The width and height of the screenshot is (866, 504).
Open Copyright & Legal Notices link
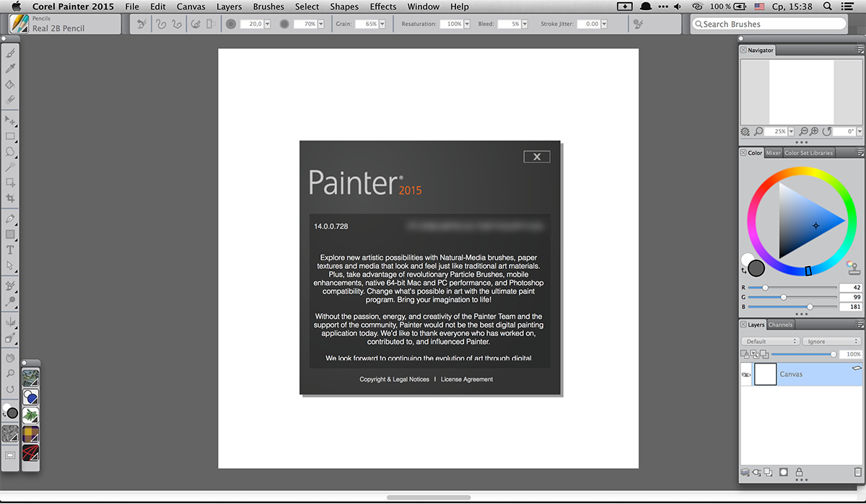click(x=394, y=379)
